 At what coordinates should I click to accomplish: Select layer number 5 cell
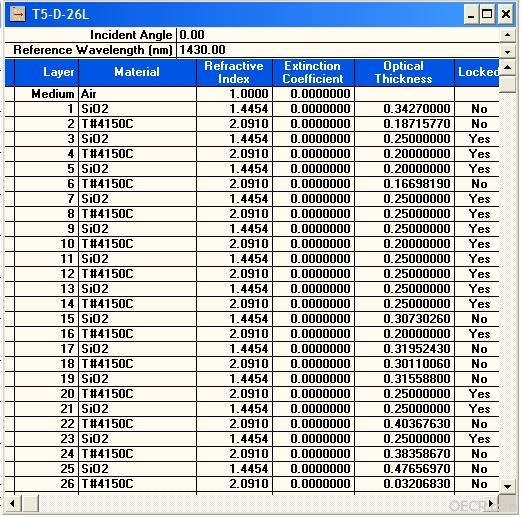(x=46, y=169)
